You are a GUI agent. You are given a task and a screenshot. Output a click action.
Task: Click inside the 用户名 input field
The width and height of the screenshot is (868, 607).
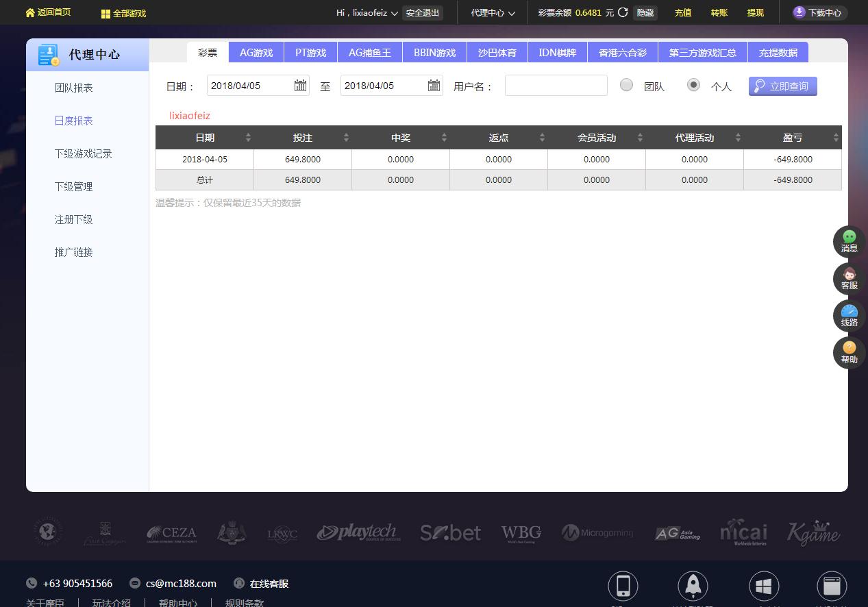(555, 85)
